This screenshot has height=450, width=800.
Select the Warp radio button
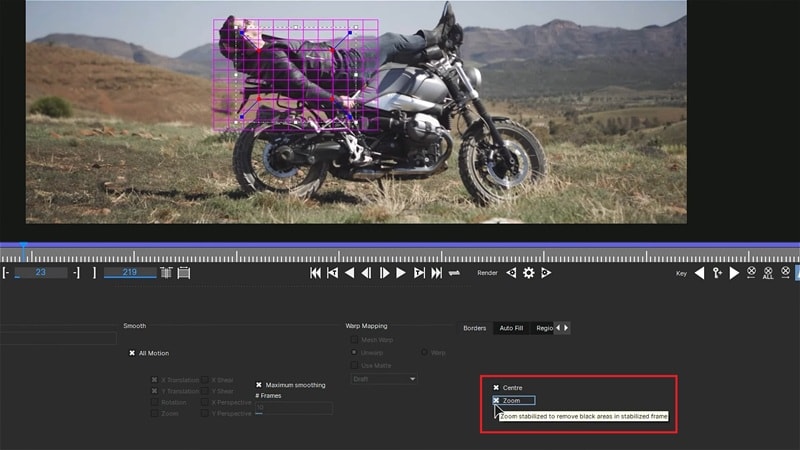click(424, 352)
